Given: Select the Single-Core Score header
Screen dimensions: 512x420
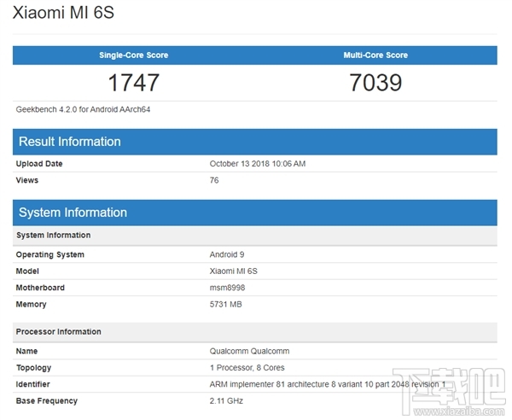Looking at the screenshot, I should pyautogui.click(x=134, y=55).
